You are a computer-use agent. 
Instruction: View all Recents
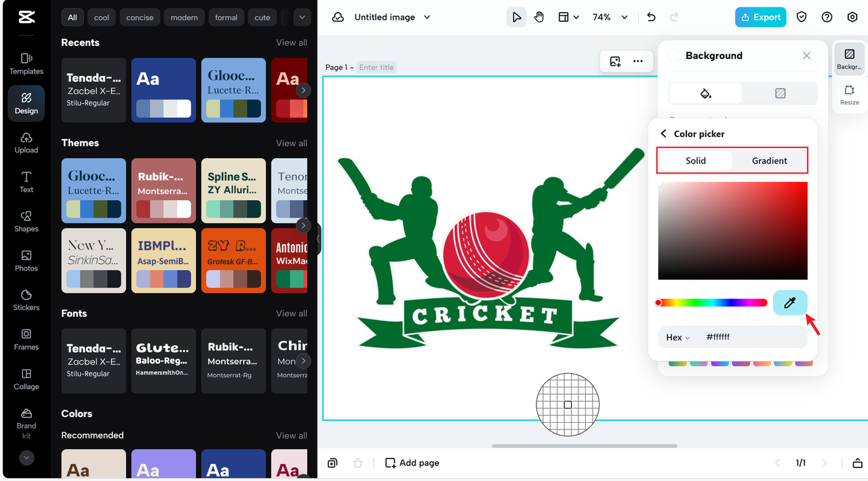tap(292, 42)
